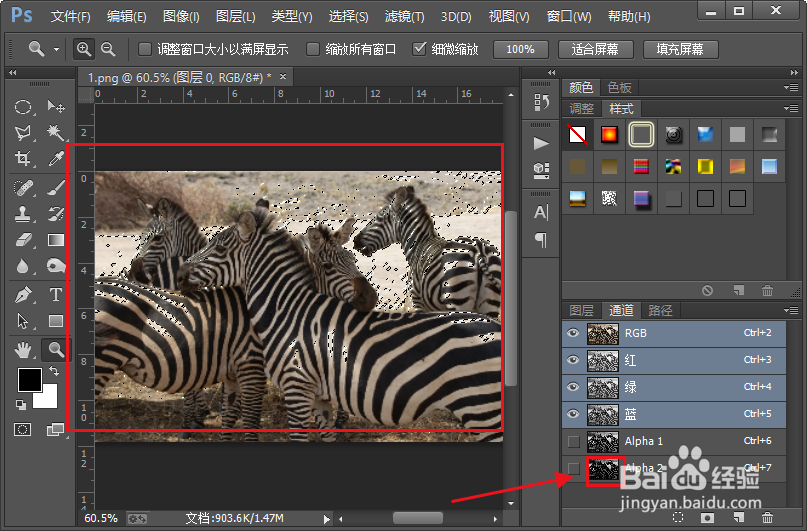
Task: Select the Rectangle shape tool
Action: click(x=56, y=321)
